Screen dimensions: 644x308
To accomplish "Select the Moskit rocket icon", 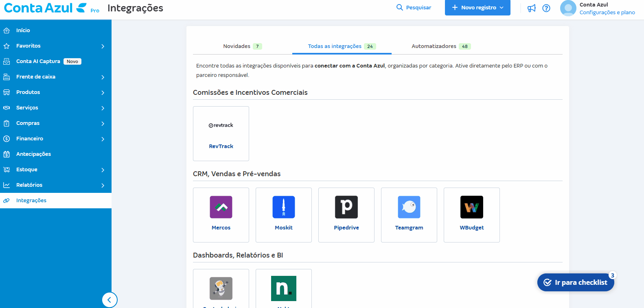I will pyautogui.click(x=284, y=207).
